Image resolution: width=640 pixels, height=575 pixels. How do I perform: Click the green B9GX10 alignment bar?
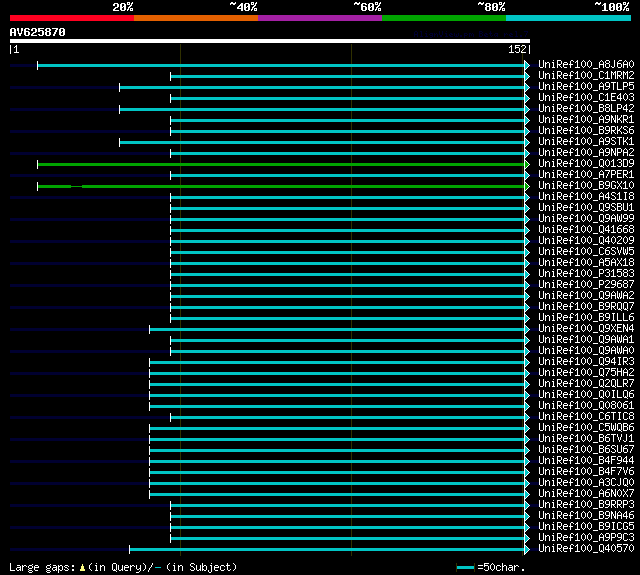coord(281,186)
